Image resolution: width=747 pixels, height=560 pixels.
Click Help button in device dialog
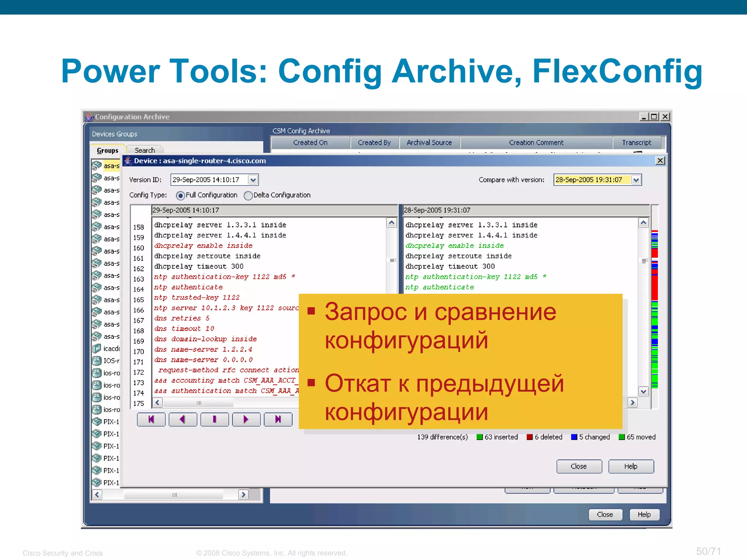point(631,466)
